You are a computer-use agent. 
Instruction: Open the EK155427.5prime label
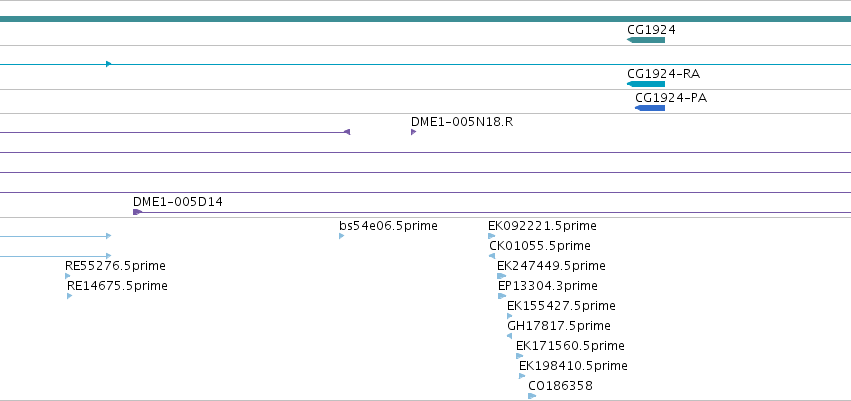tap(561, 306)
